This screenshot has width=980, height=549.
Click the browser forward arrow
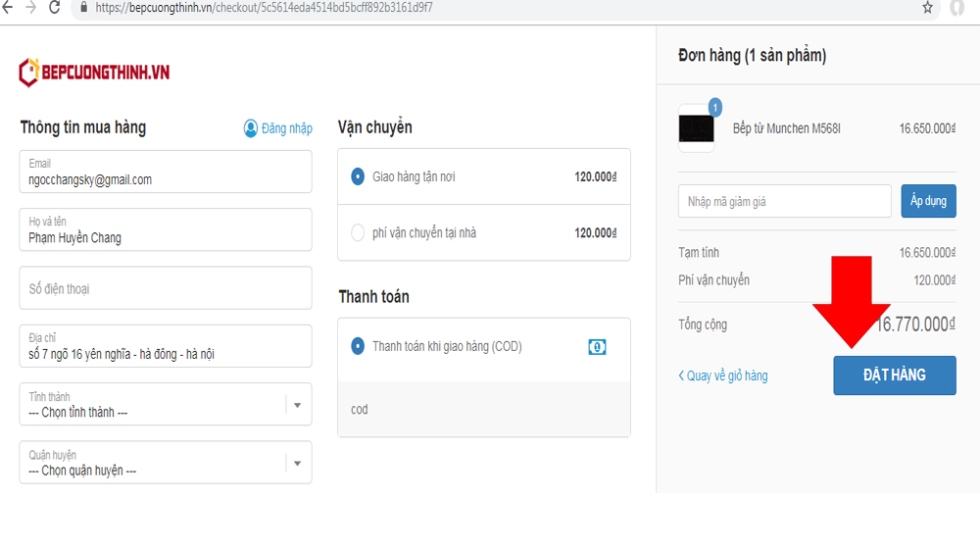pyautogui.click(x=29, y=7)
